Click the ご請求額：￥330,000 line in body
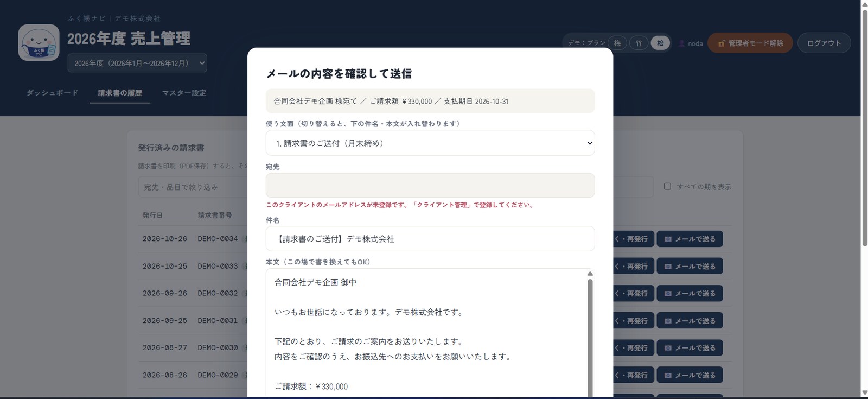The image size is (868, 399). coord(311,387)
